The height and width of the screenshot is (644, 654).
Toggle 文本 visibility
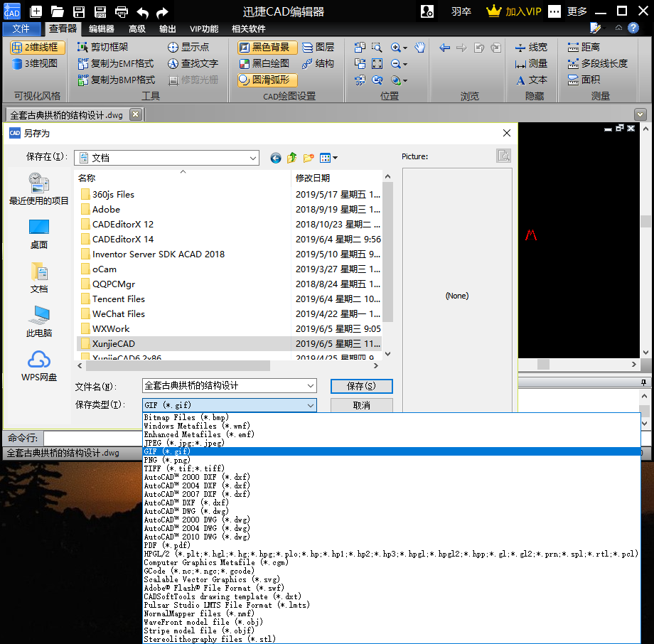click(x=531, y=80)
